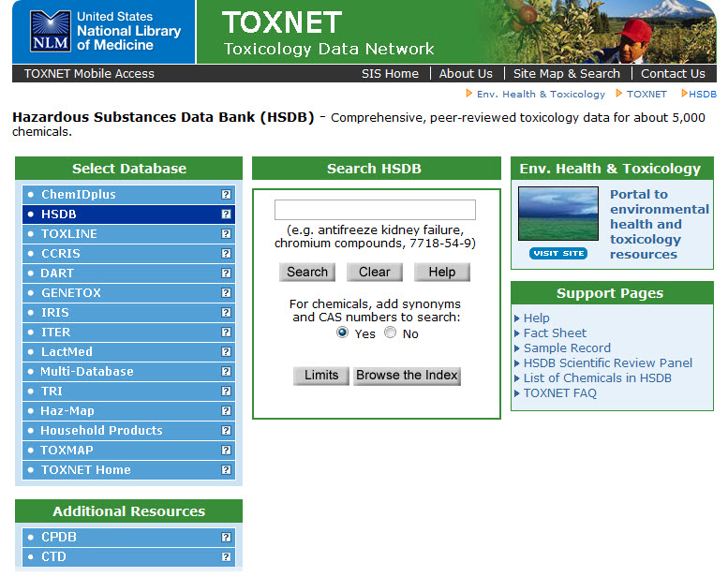
Task: Open the Sample Record link
Action: (567, 348)
